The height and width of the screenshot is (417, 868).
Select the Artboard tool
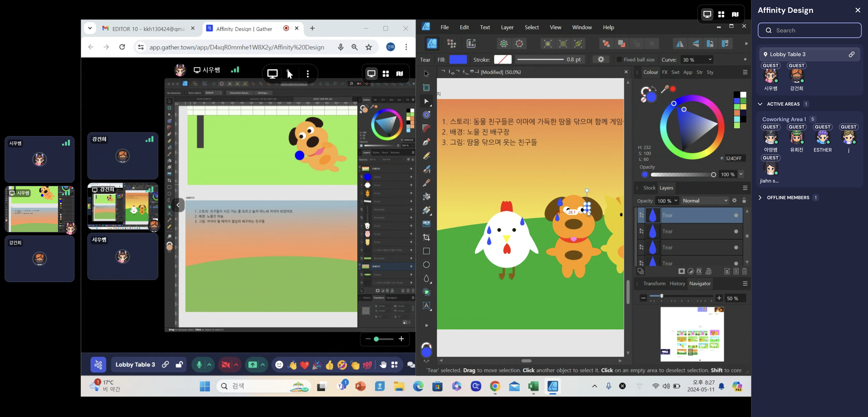426,88
